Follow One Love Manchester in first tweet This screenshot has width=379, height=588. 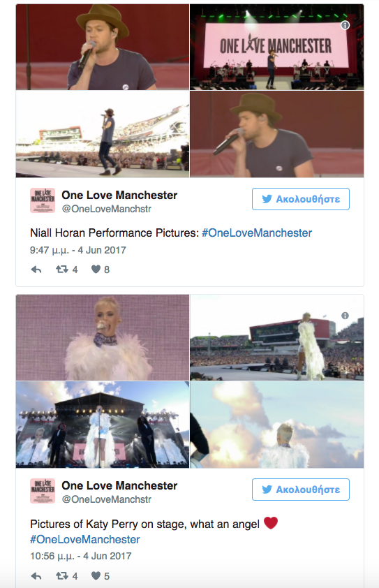(301, 199)
